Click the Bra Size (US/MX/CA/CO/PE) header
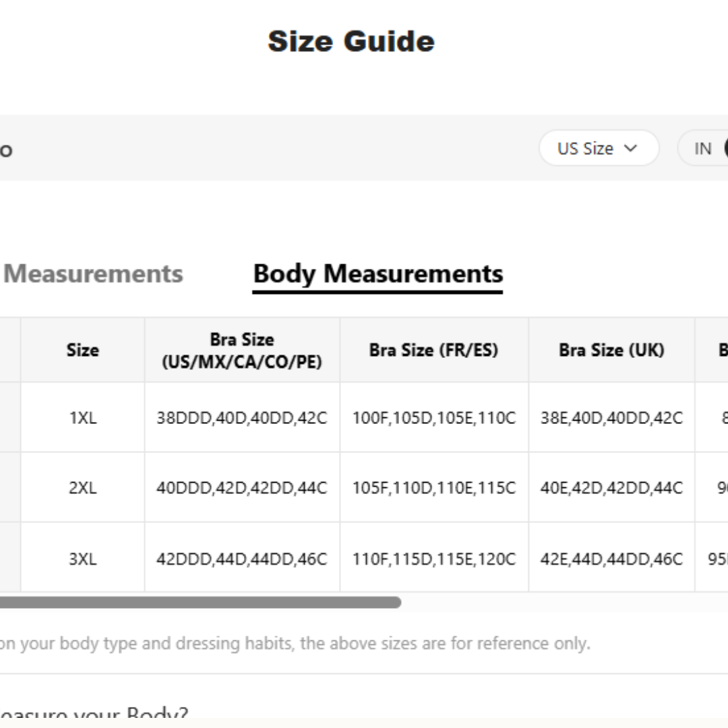Image resolution: width=728 pixels, height=728 pixels. click(x=242, y=350)
